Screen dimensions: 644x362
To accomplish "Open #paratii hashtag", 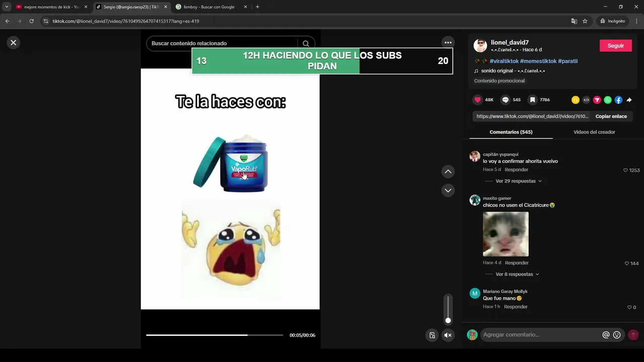I will click(x=568, y=61).
